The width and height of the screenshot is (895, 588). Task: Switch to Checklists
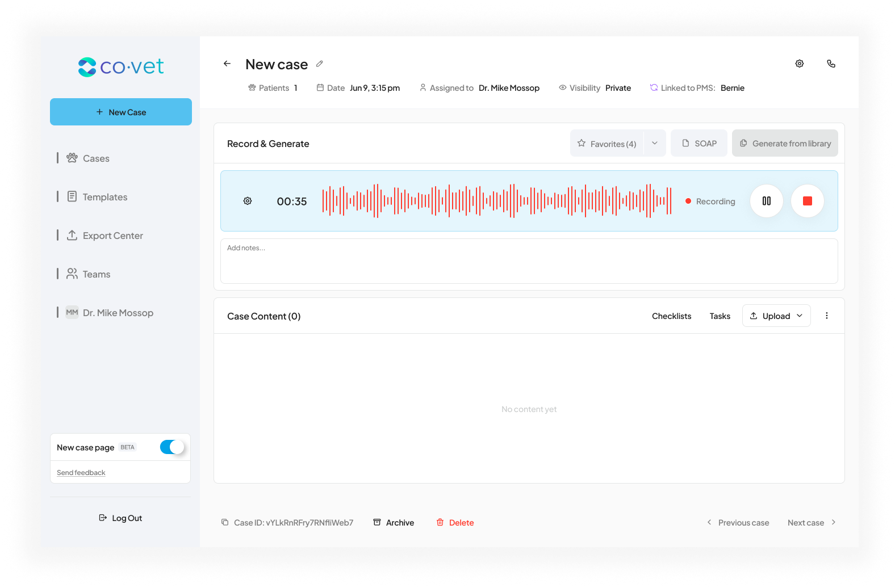(672, 316)
